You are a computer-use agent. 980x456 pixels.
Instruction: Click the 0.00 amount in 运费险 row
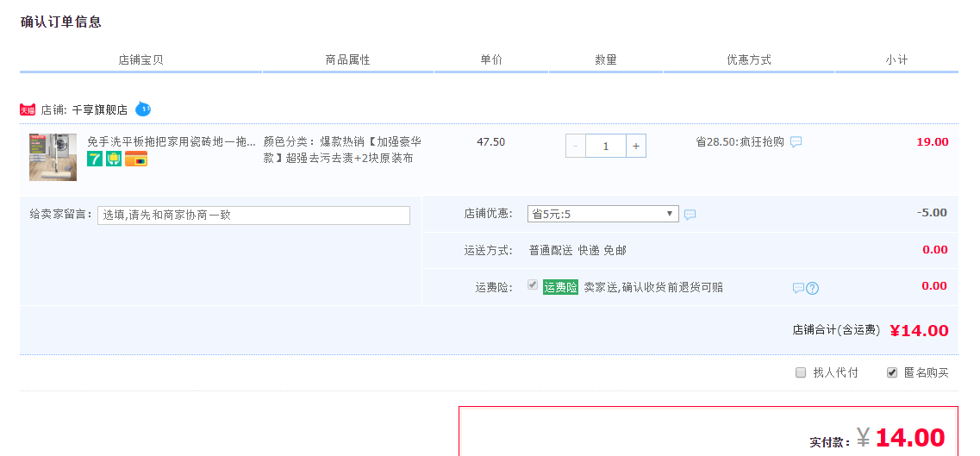[x=935, y=286]
